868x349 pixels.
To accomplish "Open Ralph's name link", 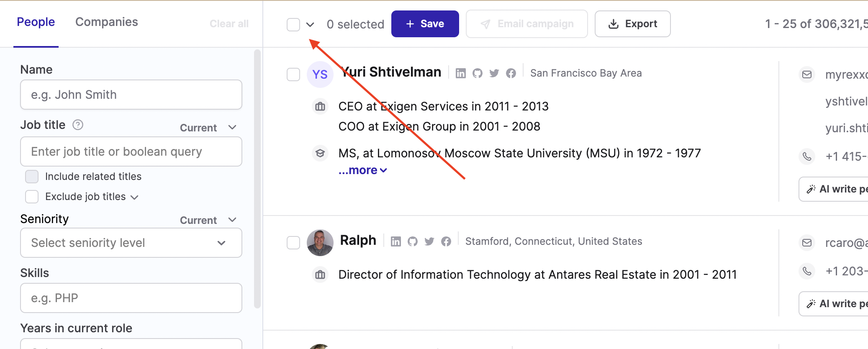I will pos(358,240).
